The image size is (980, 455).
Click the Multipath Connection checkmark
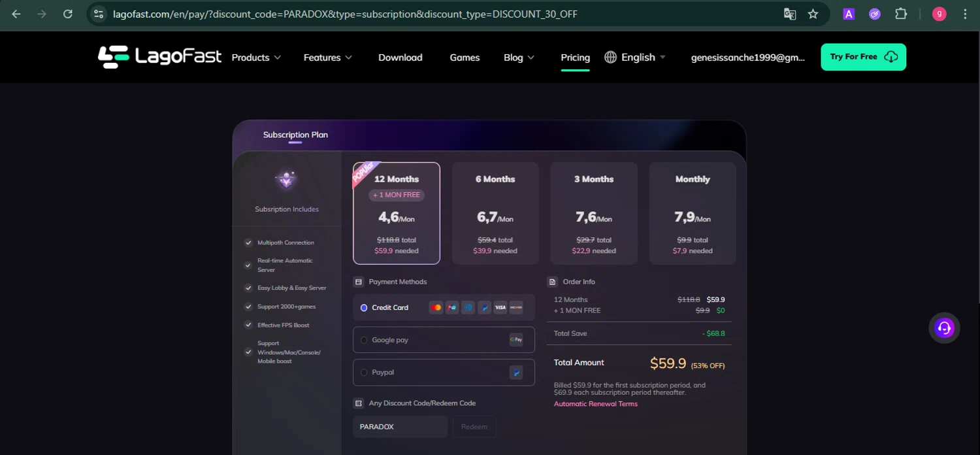248,243
